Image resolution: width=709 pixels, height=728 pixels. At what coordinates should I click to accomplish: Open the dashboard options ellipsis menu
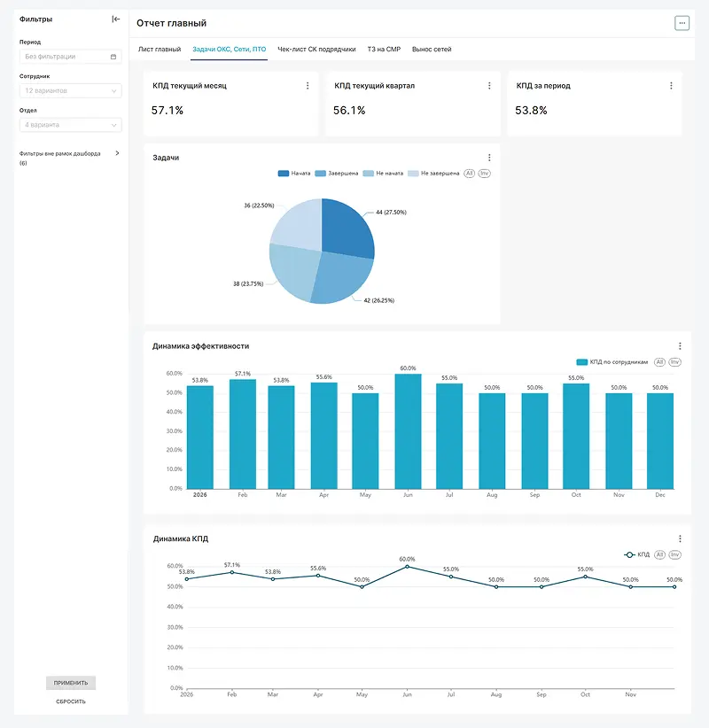point(682,23)
